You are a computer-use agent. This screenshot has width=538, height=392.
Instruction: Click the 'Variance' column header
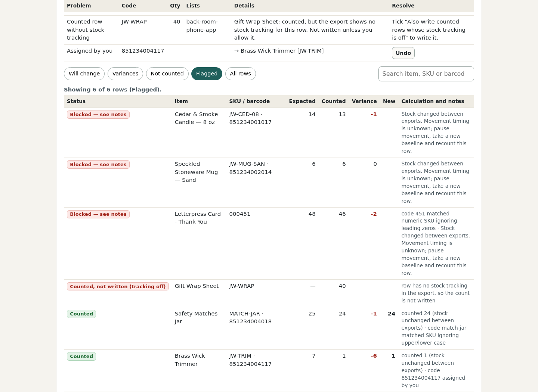(364, 102)
